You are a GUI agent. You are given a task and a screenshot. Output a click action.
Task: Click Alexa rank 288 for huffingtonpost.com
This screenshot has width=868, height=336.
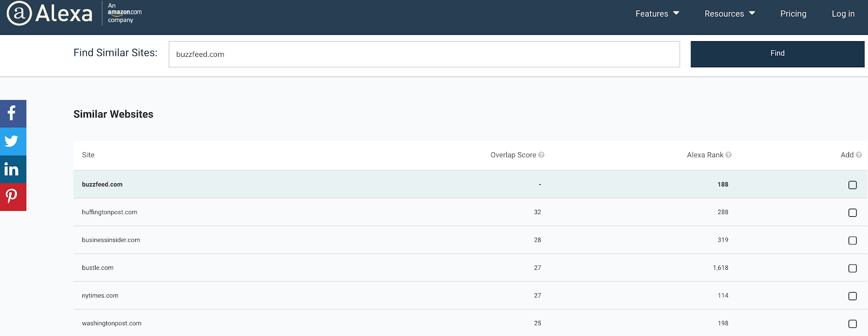(723, 212)
